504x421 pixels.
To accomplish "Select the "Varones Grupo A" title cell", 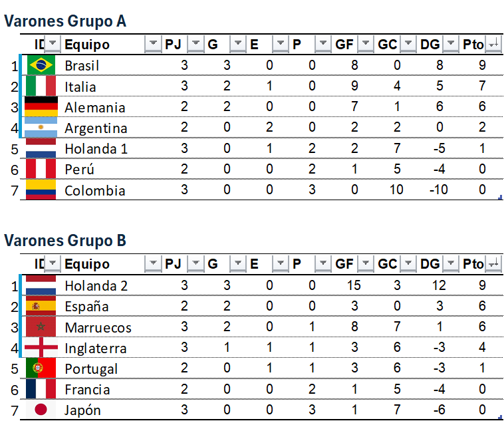I will [x=65, y=21].
